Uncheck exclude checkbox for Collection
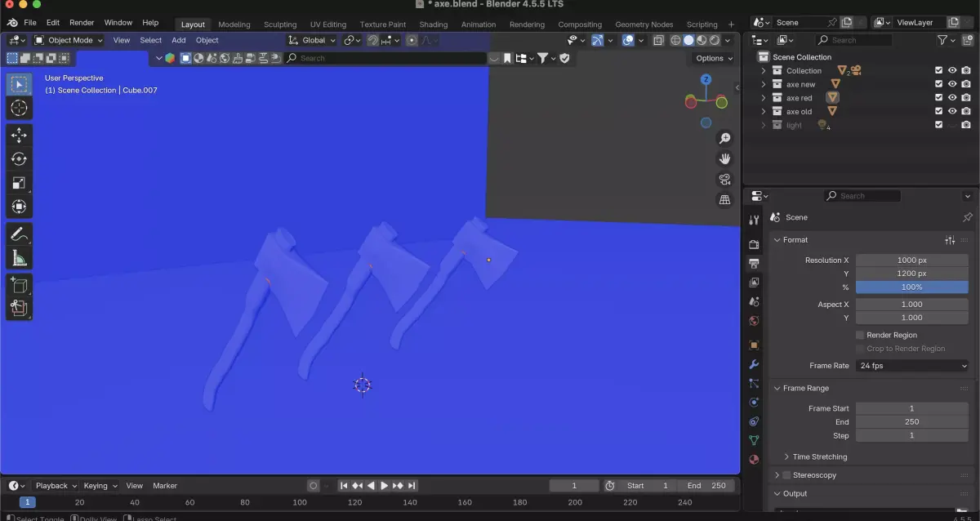The image size is (980, 521). (x=938, y=71)
